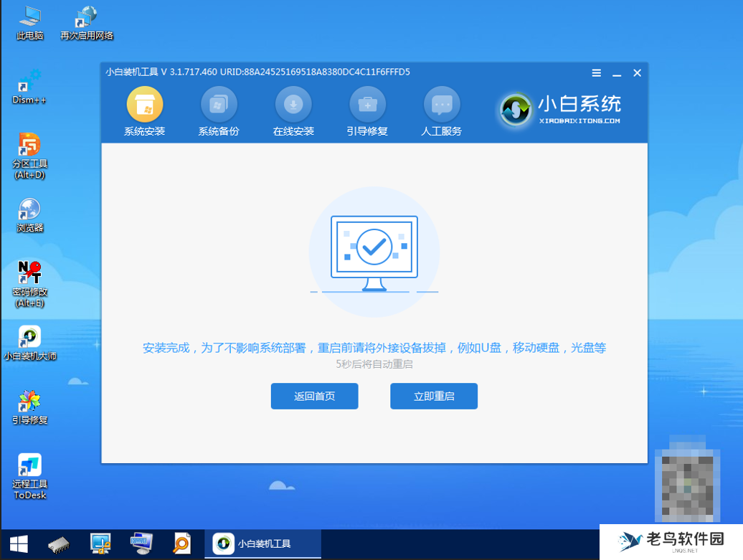This screenshot has height=560, width=743.
Task: Click the 返回首页 button
Action: coord(313,396)
